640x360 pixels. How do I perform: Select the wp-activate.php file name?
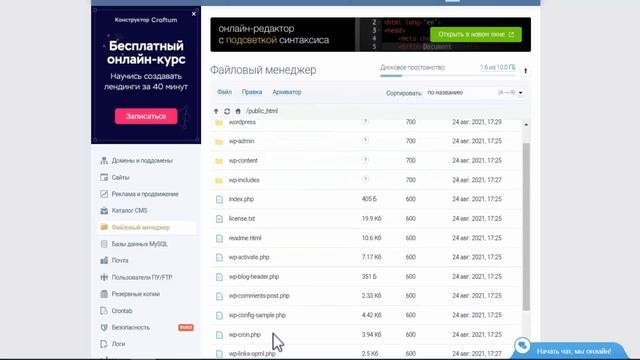click(x=249, y=257)
